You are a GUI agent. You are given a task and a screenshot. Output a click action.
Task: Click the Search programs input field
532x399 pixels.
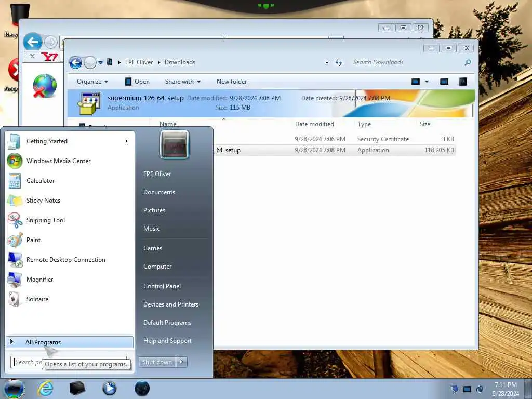(x=69, y=362)
